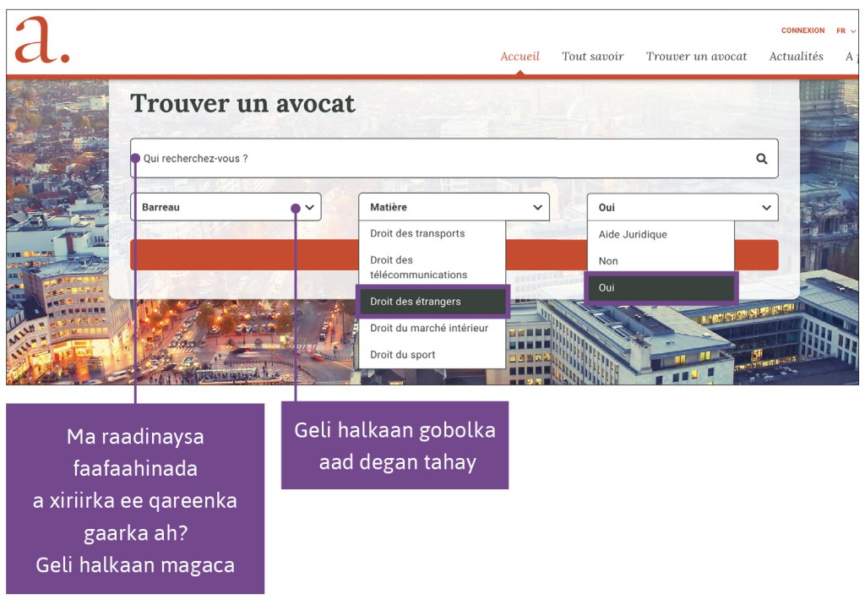This screenshot has width=865, height=616.
Task: Select the highlighted 'Oui' option
Action: coord(661,287)
